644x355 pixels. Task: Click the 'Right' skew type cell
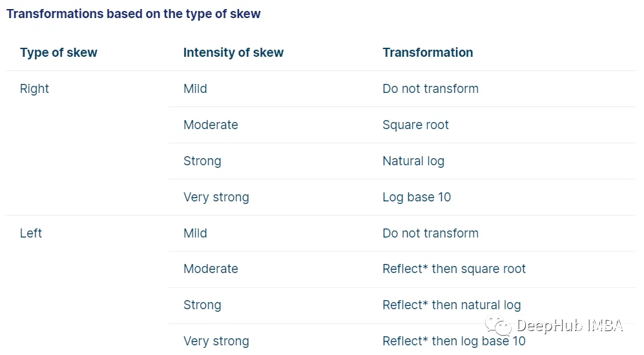[34, 88]
